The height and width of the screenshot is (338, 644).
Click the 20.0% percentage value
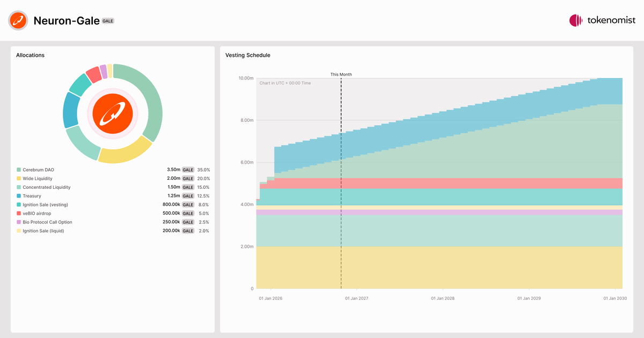coord(203,179)
